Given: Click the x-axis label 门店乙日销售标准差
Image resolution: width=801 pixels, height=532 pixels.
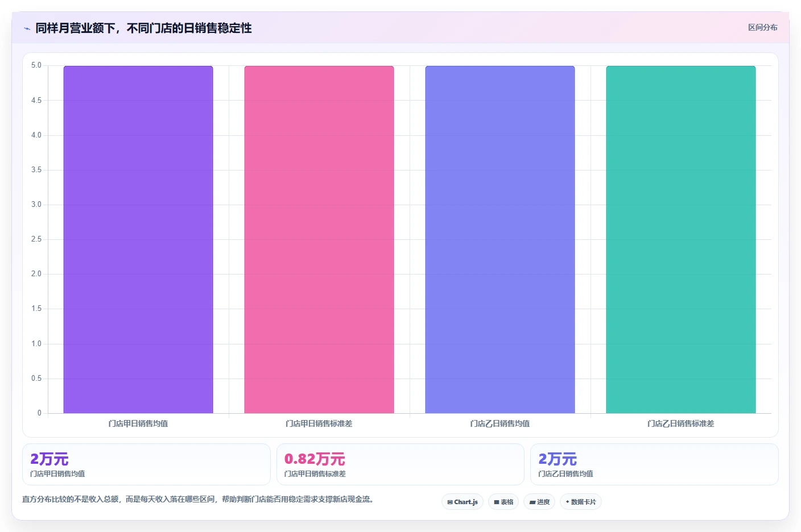Looking at the screenshot, I should coord(681,423).
